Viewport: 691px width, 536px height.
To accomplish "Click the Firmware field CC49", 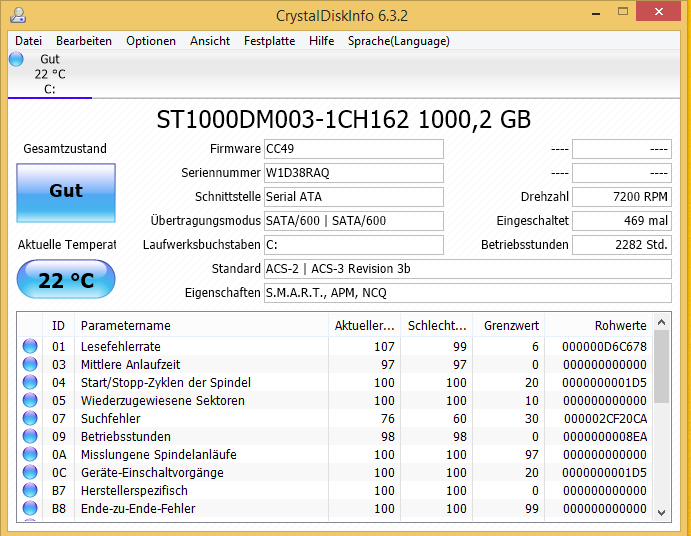I will point(354,149).
